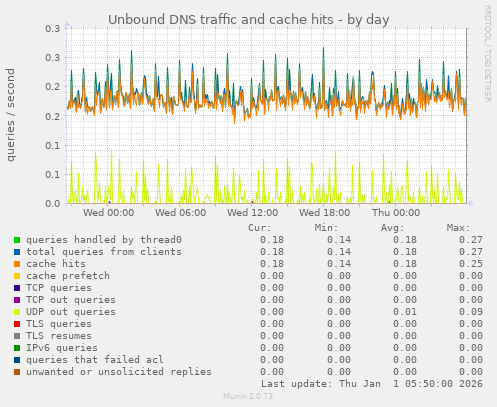The height and width of the screenshot is (407, 497).
Task: Click the gray swatch for TLS resumes
Action: 17,336
